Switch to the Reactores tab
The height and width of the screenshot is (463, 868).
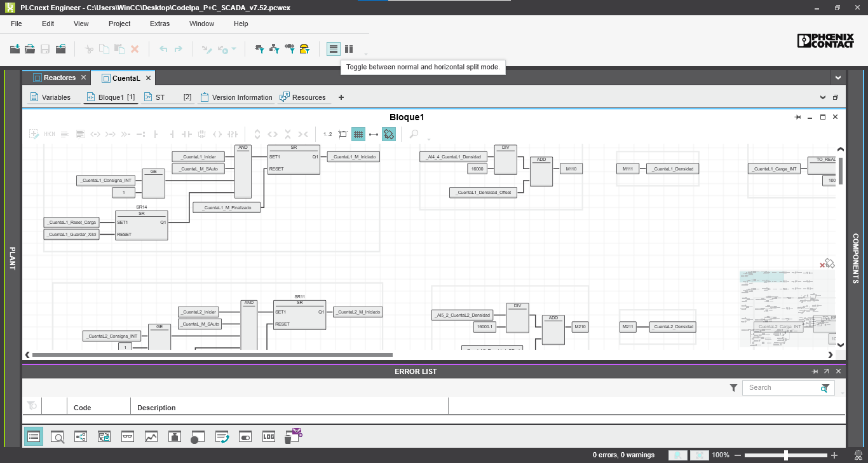59,78
